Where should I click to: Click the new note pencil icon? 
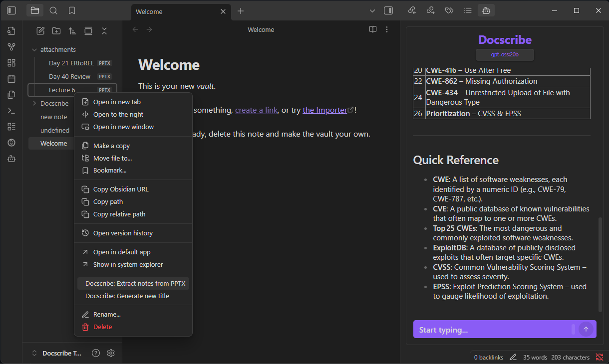tap(41, 30)
